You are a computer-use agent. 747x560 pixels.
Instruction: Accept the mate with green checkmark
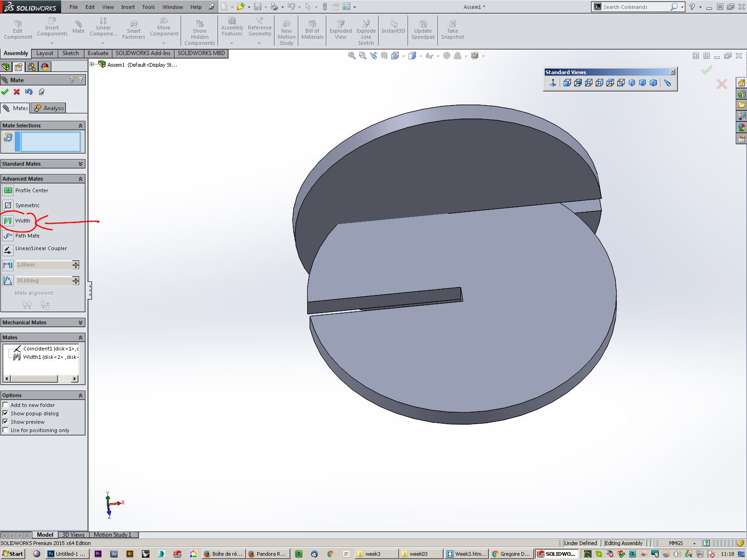point(5,92)
